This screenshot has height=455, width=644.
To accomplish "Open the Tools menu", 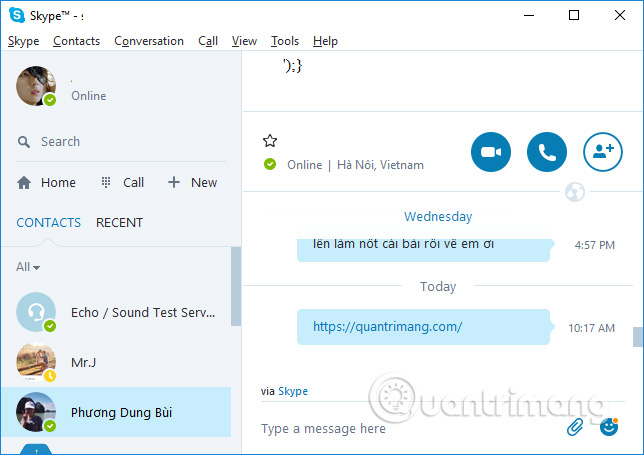I will (285, 41).
